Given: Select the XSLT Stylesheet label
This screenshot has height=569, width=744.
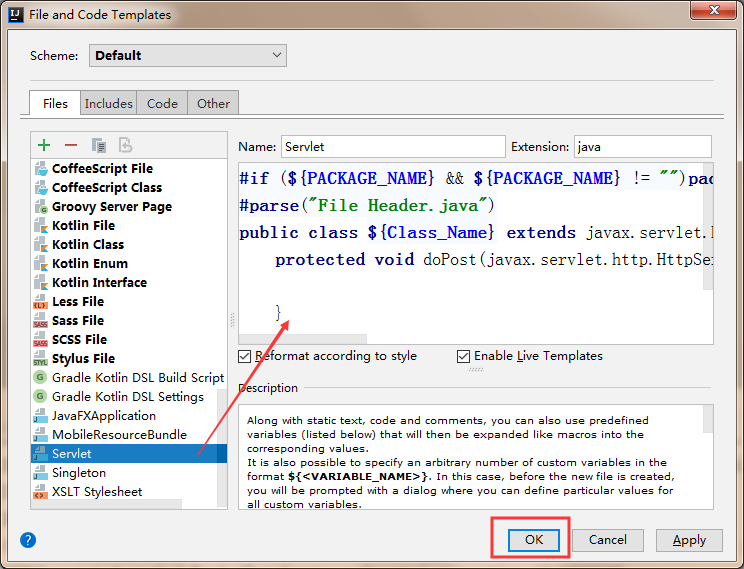Looking at the screenshot, I should coord(97,492).
